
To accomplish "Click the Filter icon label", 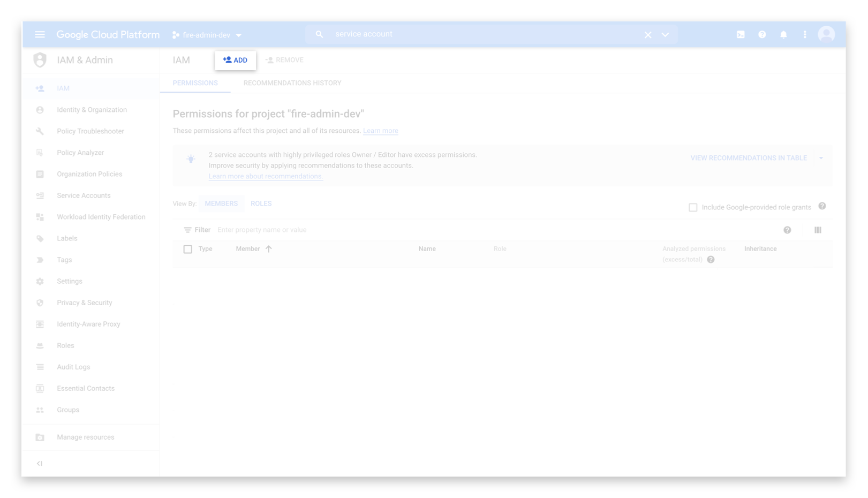I will pos(197,230).
